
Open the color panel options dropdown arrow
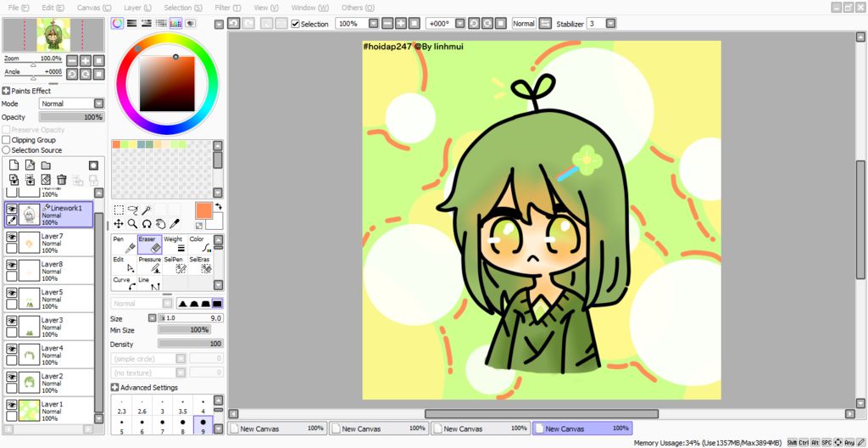click(219, 24)
